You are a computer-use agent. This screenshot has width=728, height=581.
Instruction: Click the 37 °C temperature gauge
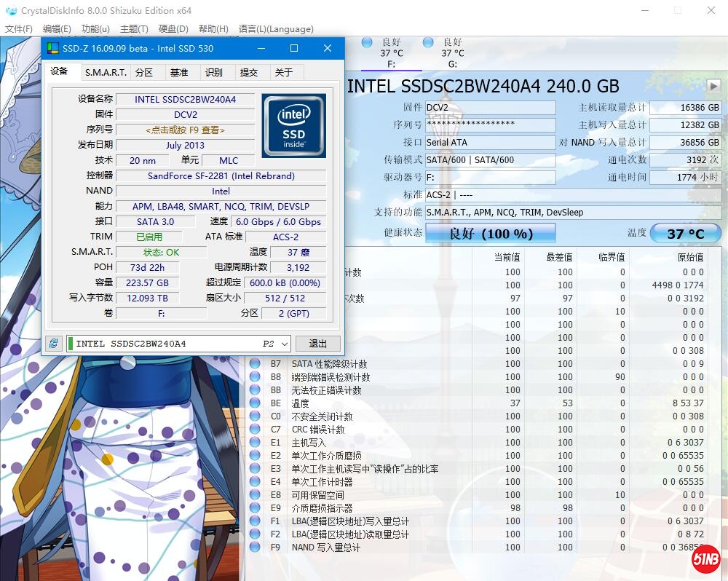click(x=685, y=233)
